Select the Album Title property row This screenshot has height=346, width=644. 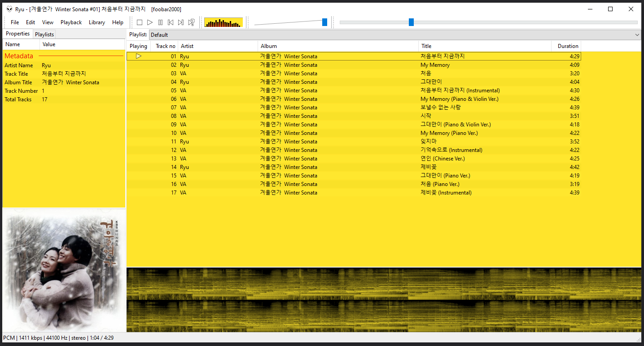(64, 82)
